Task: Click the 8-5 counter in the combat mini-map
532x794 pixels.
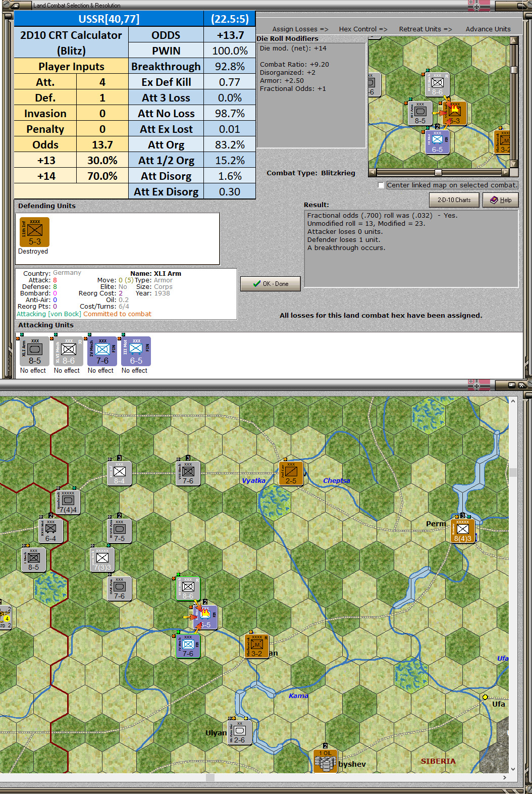Action: point(420,113)
